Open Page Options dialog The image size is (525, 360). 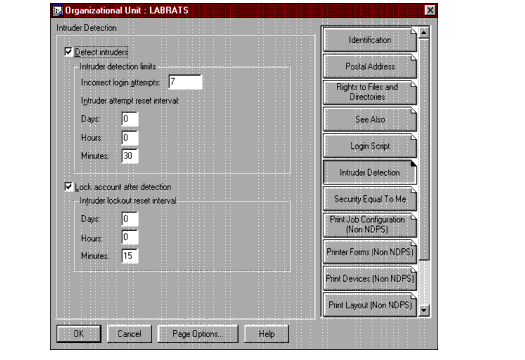point(198,334)
